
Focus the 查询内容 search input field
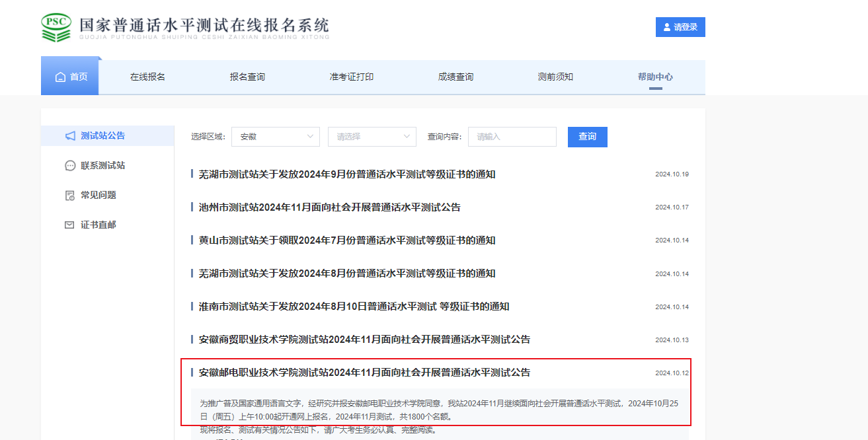(512, 137)
